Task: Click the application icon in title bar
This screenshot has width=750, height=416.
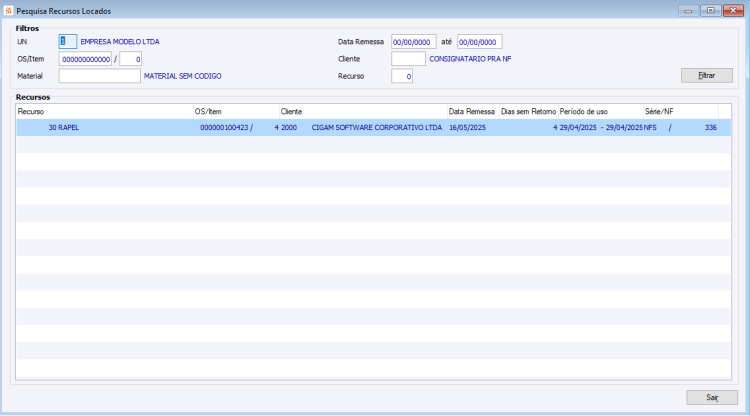Action: [x=9, y=11]
